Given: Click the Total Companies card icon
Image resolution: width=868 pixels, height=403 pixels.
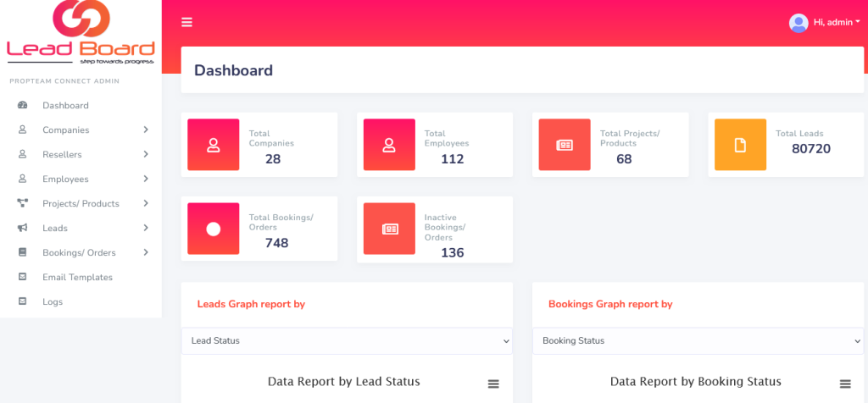Looking at the screenshot, I should [214, 145].
